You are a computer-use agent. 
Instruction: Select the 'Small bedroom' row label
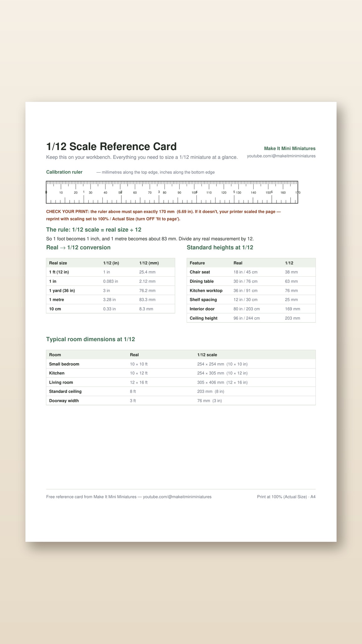pyautogui.click(x=64, y=364)
